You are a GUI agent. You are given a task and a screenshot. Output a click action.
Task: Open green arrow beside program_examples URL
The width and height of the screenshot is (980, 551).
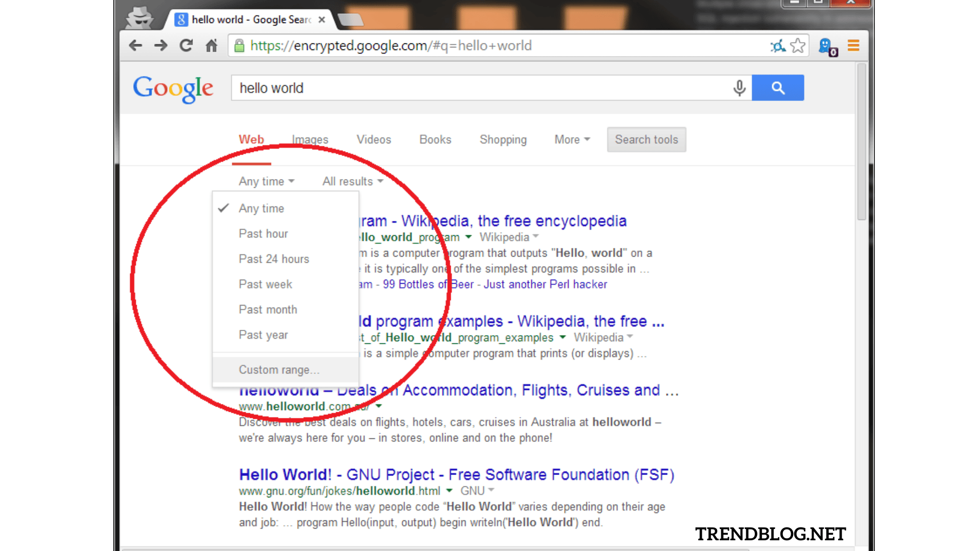click(562, 338)
